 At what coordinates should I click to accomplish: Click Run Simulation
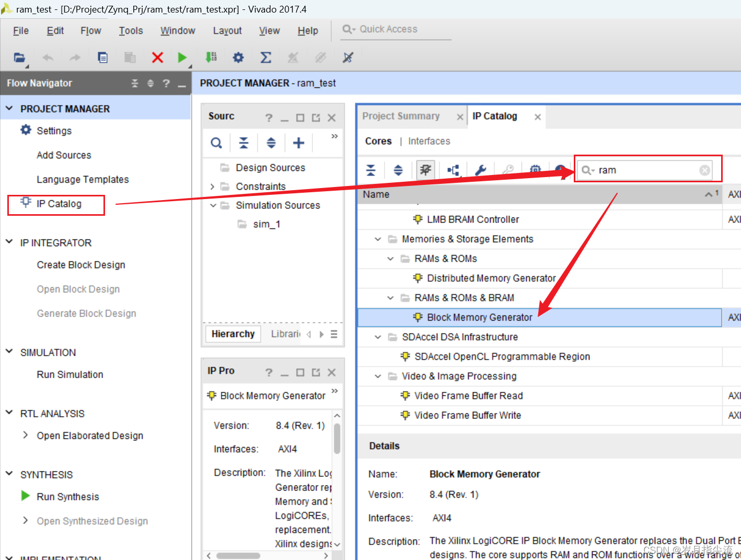click(70, 375)
